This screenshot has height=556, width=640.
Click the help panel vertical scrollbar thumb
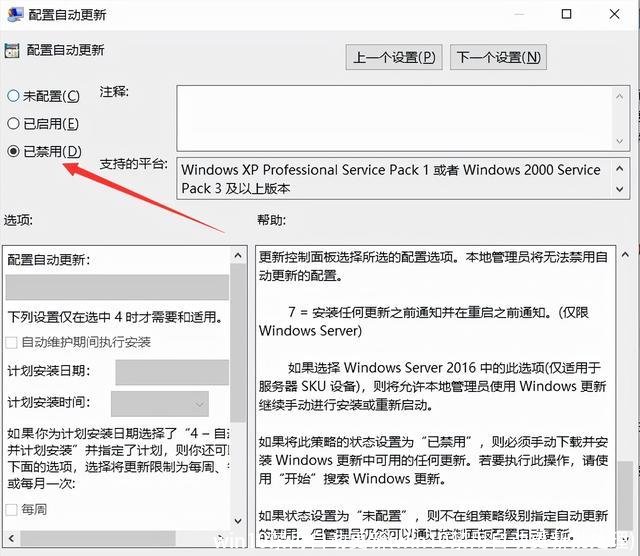coord(625,495)
